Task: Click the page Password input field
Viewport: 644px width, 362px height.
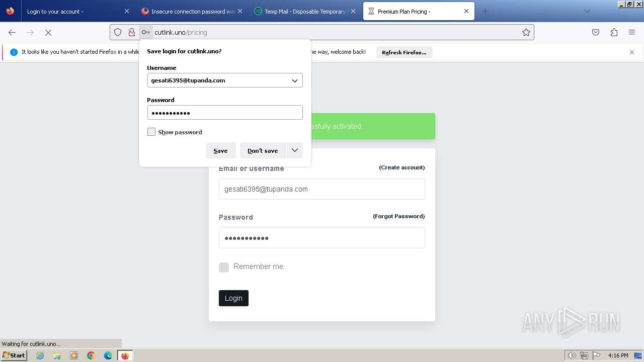Action: point(322,238)
